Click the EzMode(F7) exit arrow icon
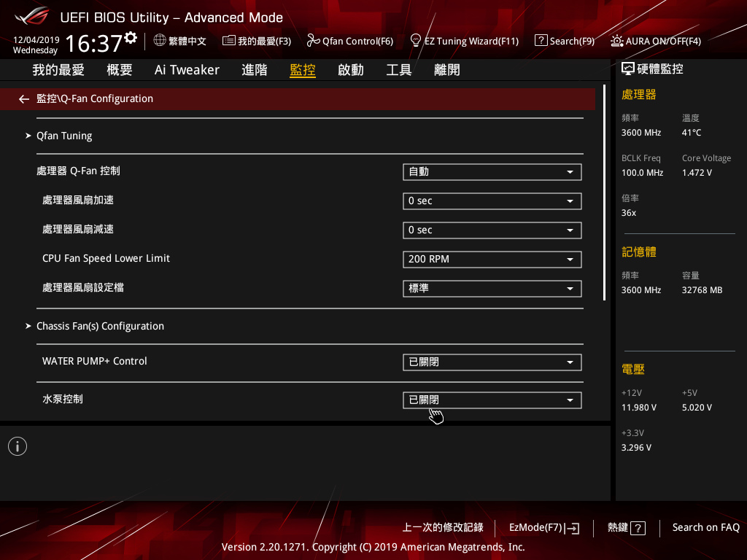 [x=572, y=528]
